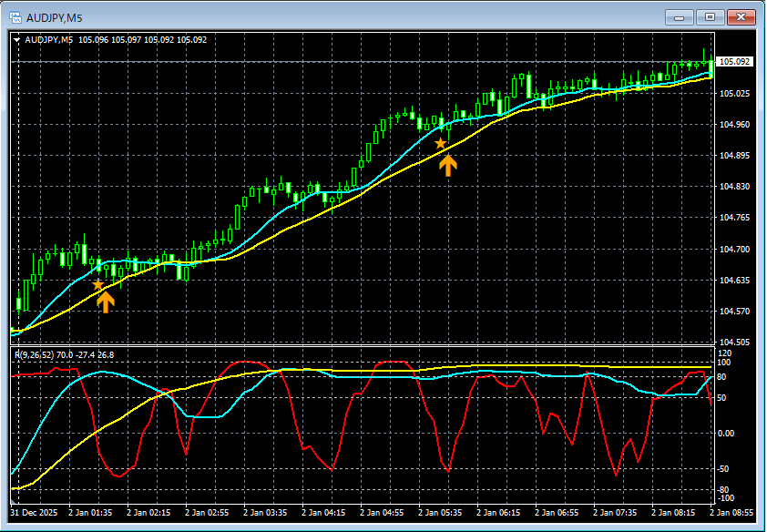Screen dimensions: 767x532
Task: Click the 2 Jan 01:35 time label
Action: (x=91, y=513)
